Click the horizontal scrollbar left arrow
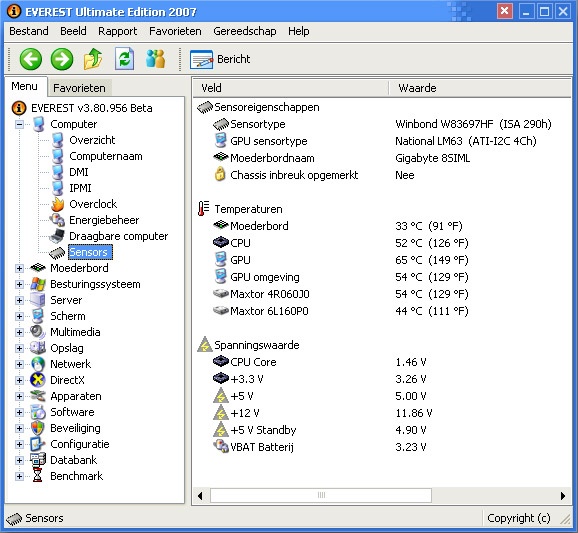 [x=200, y=495]
